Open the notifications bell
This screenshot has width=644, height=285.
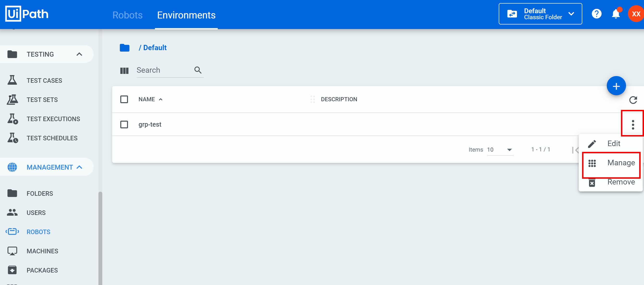pyautogui.click(x=616, y=14)
